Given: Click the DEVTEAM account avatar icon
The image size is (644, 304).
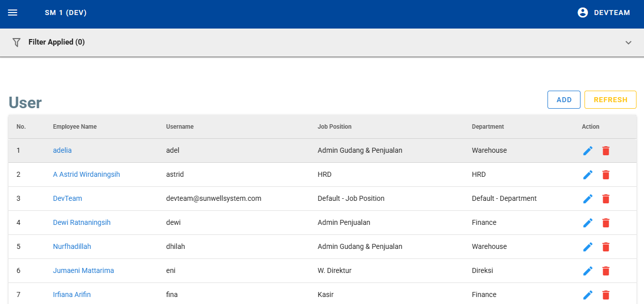Looking at the screenshot, I should pos(582,13).
